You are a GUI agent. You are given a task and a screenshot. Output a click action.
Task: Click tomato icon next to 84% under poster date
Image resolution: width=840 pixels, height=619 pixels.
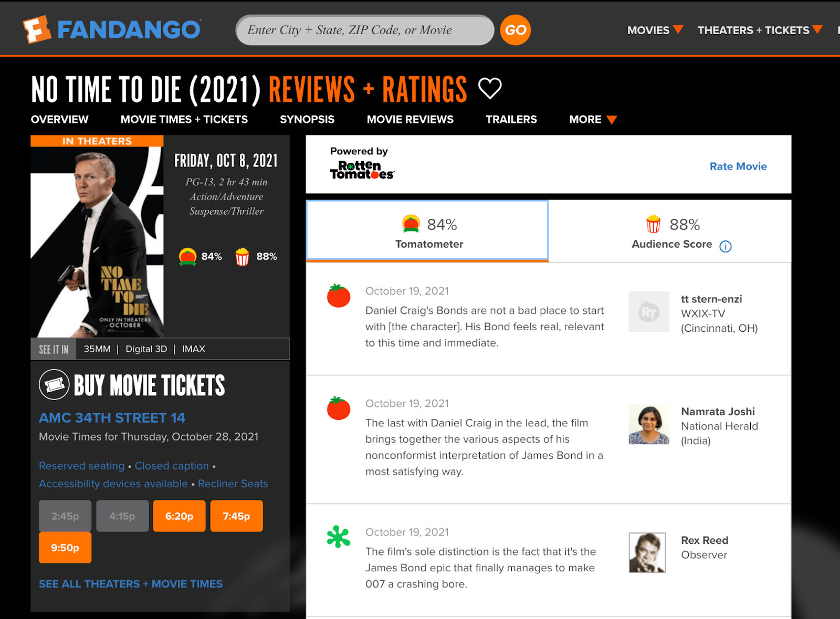(187, 257)
